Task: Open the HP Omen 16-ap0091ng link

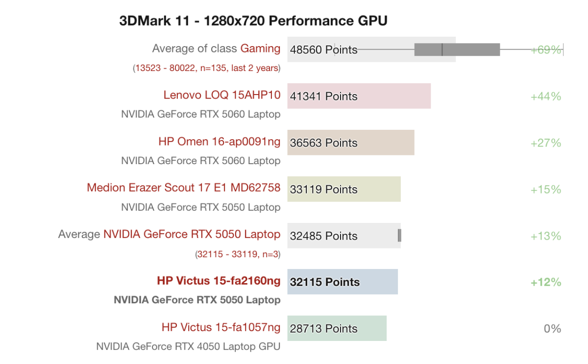Action: point(219,142)
